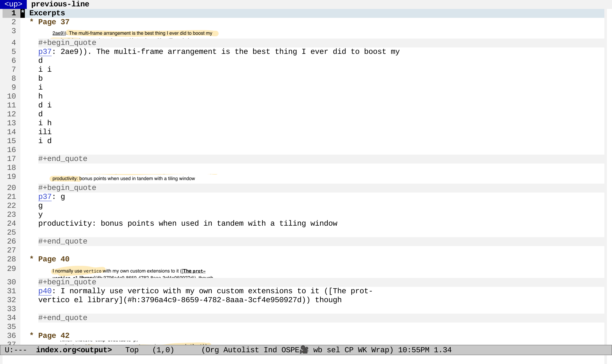The height and width of the screenshot is (364, 612).
Task: Collapse the Page 40 heading star
Action: pyautogui.click(x=32, y=259)
